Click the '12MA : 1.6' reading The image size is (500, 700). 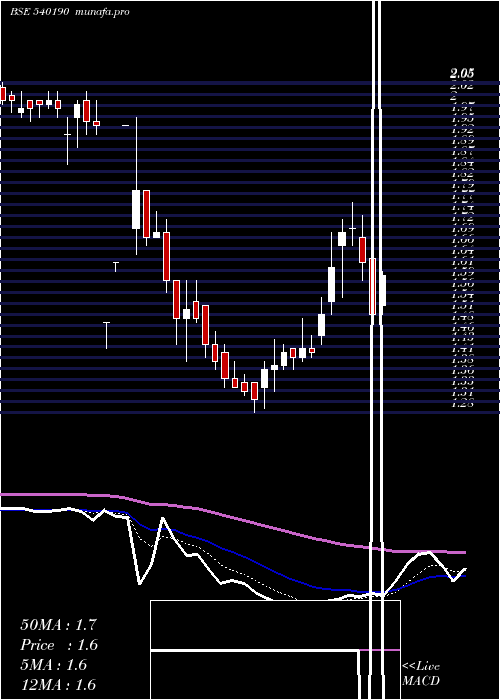click(58, 684)
